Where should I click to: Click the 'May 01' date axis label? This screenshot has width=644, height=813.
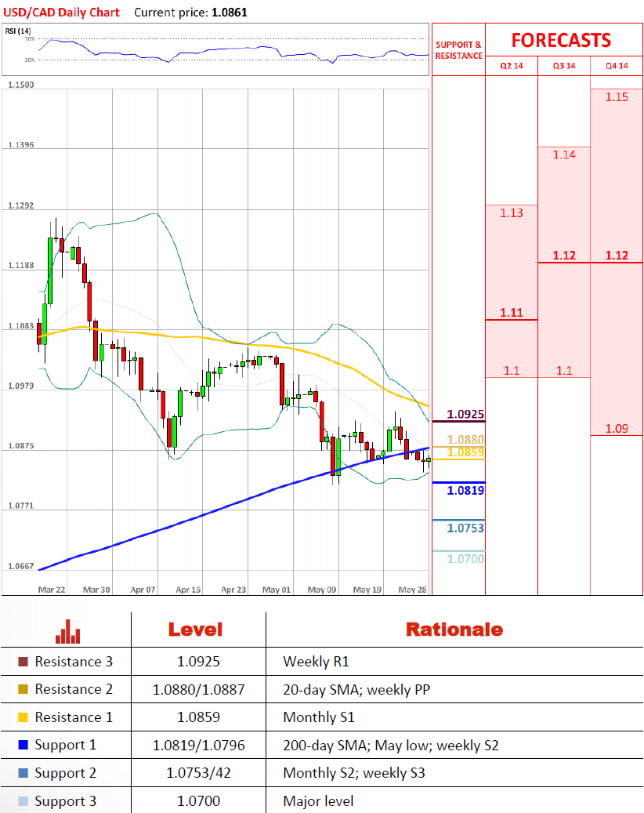(277, 590)
